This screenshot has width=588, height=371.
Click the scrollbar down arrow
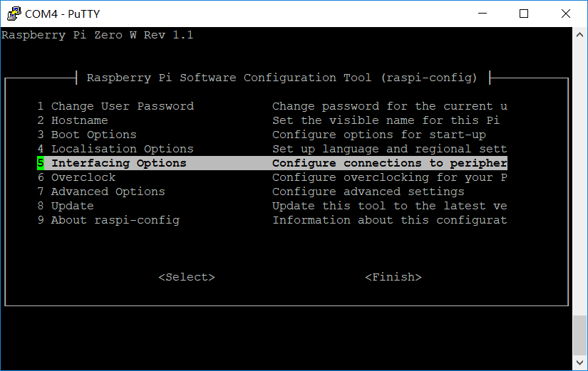[x=580, y=363]
